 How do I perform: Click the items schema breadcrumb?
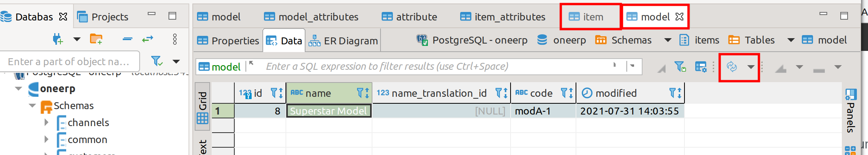click(699, 40)
